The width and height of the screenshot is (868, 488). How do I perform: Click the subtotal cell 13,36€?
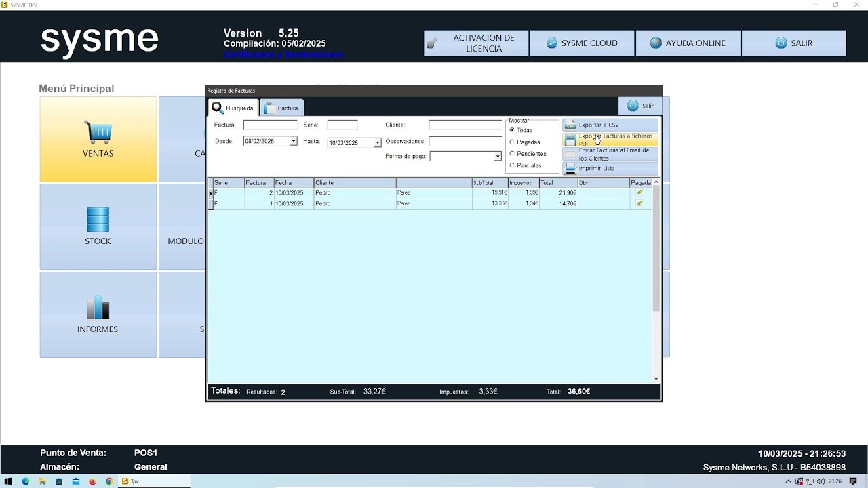tap(490, 204)
